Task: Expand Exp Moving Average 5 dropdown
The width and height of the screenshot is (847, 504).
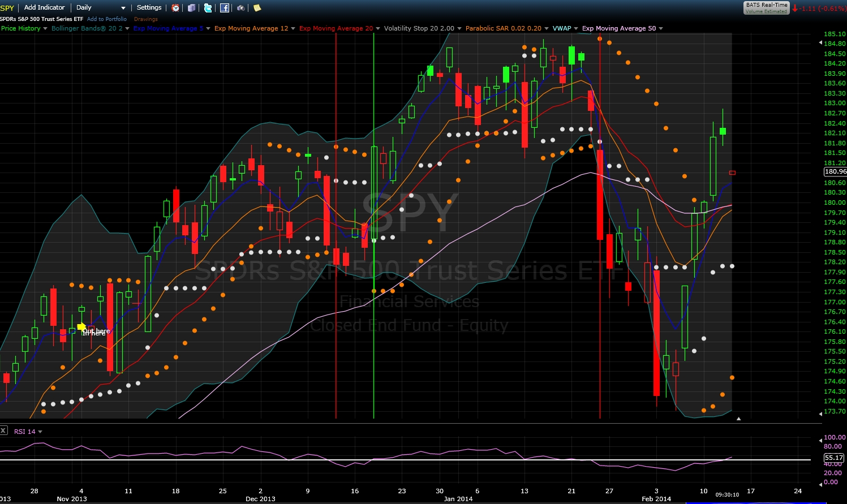Action: pyautogui.click(x=208, y=29)
